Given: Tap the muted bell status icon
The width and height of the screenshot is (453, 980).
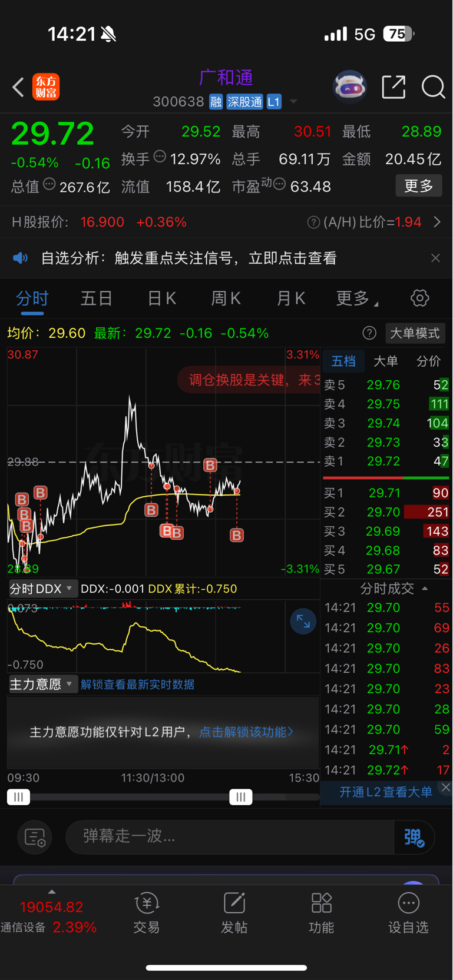Looking at the screenshot, I should coord(108,34).
